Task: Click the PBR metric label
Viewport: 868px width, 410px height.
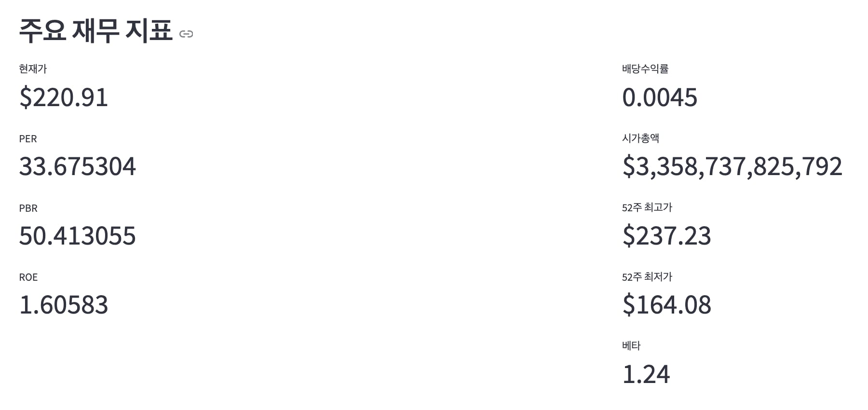Action: (x=28, y=208)
